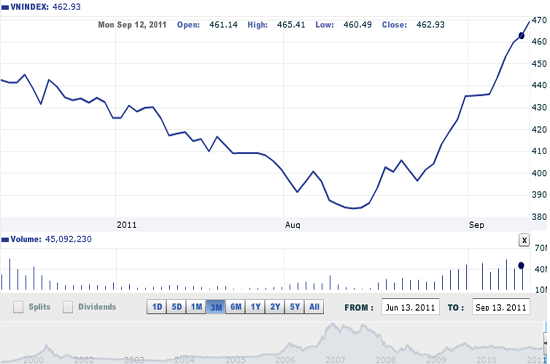Click the Close value 462.93
Screen dimensions: 550x364
[x=430, y=25]
